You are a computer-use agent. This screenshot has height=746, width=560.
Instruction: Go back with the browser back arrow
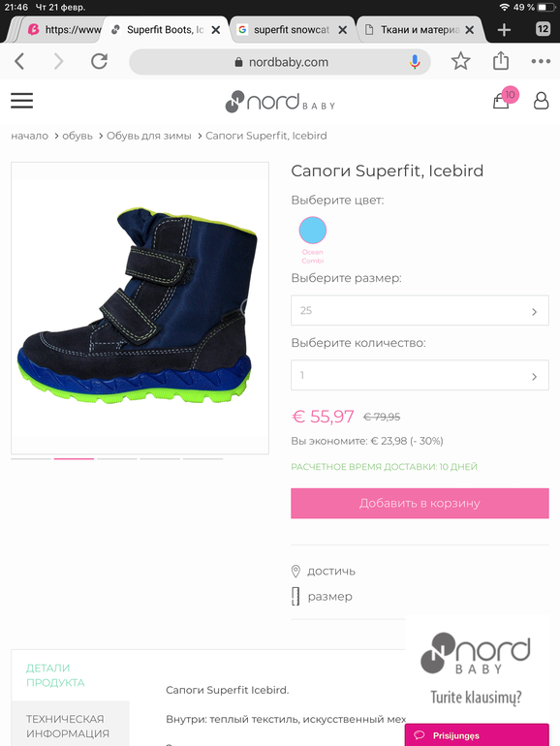[19, 61]
